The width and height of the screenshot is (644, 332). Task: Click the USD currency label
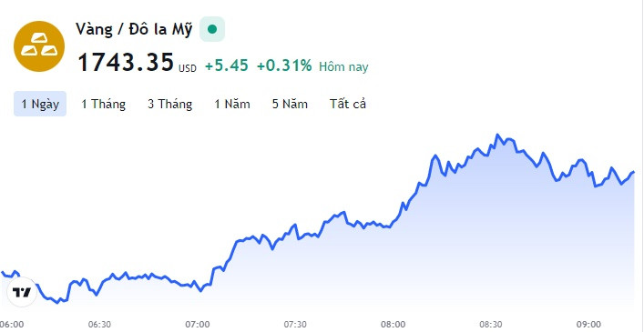[188, 68]
